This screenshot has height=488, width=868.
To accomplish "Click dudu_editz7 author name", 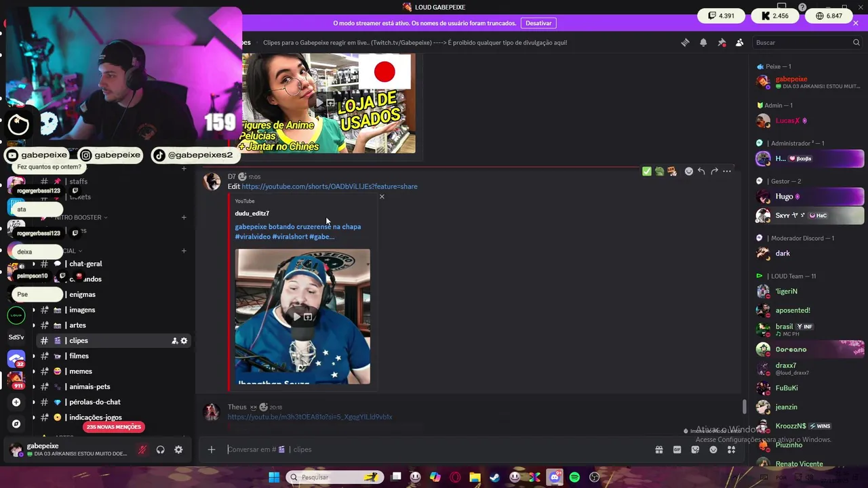I will pos(252,213).
